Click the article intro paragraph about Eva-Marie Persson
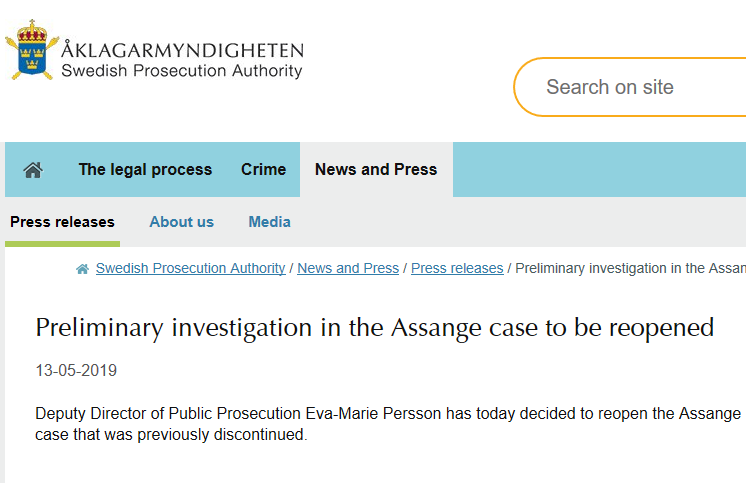The width and height of the screenshot is (746, 483). pyautogui.click(x=388, y=425)
